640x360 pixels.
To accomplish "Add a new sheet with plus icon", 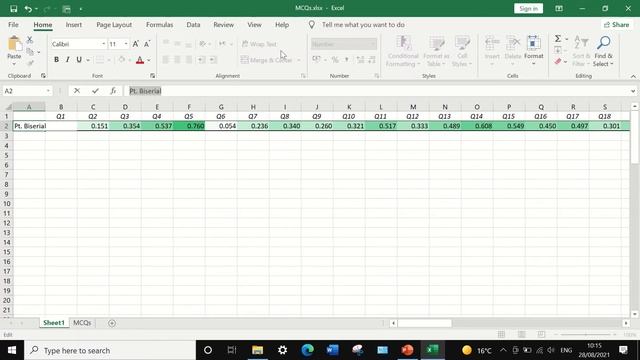I will (x=111, y=323).
